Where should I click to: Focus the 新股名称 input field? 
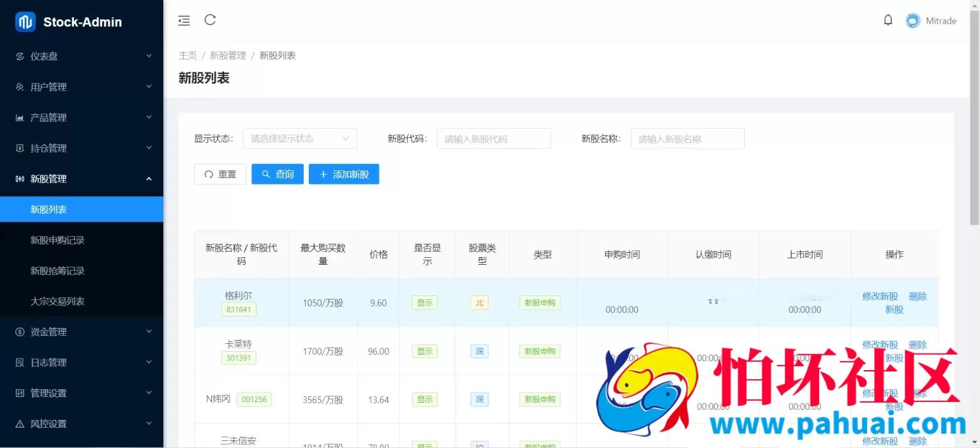pos(688,138)
